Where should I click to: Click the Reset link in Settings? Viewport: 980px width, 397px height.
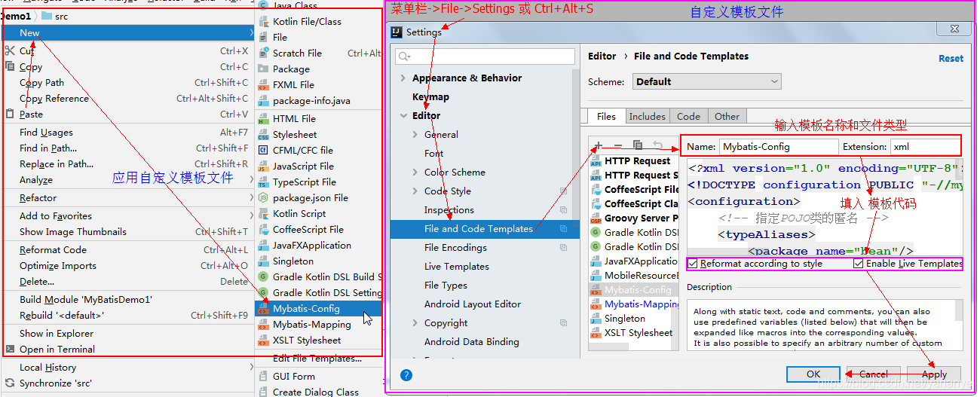951,58
